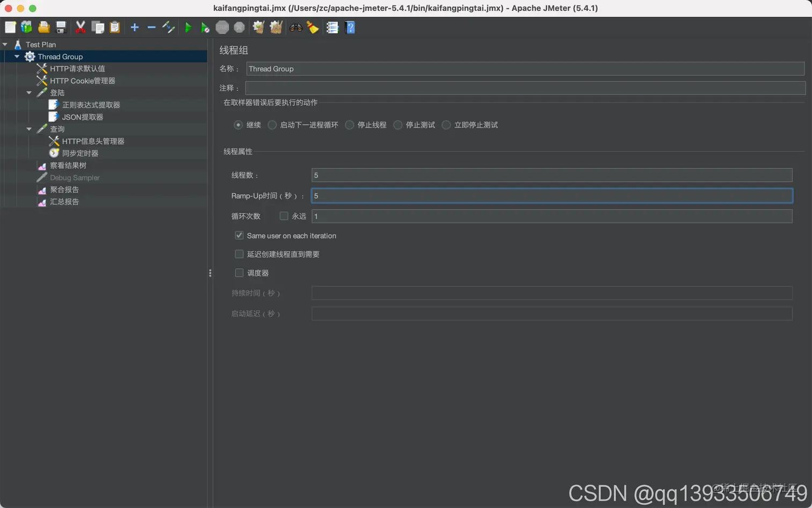Uncheck Same user on each iteration
This screenshot has width=812, height=508.
click(240, 235)
